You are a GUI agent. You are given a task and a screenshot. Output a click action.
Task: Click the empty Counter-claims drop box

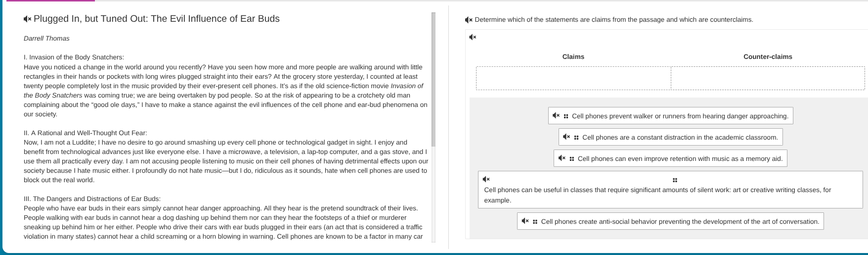click(768, 78)
